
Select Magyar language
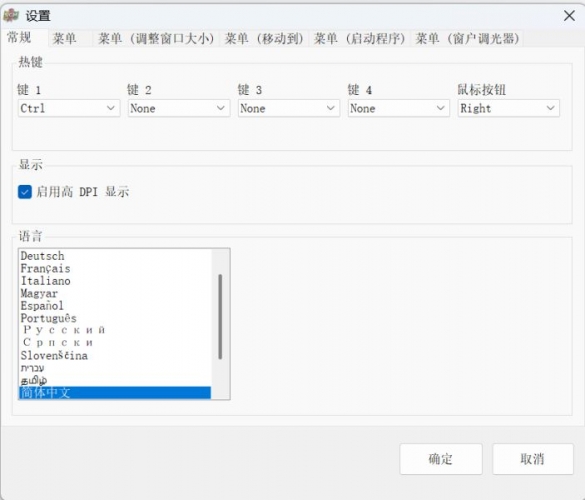115,293
